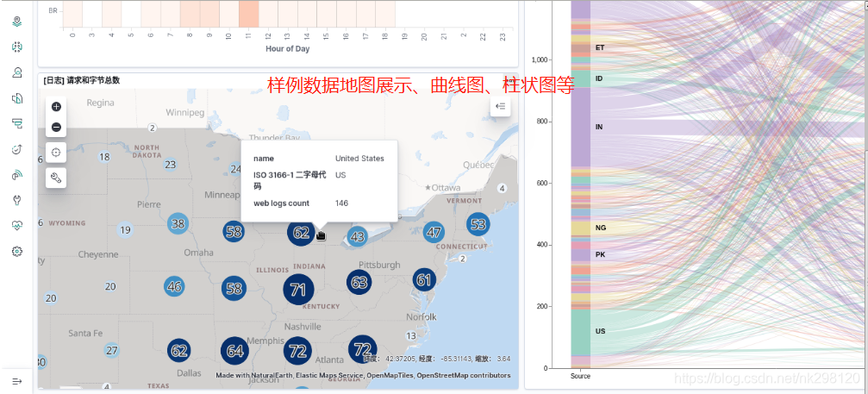Open the Logs app icon
Screen dimensions: 868x394
point(17,98)
